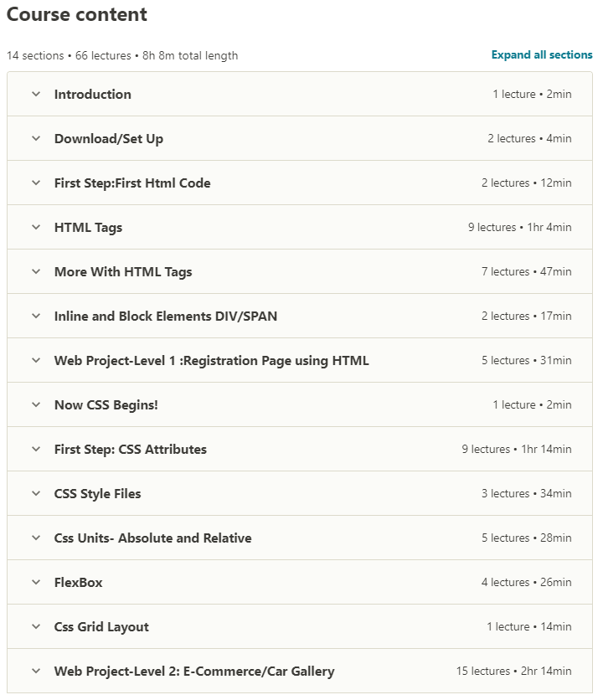Expand the Download/Set Up section chevron

pos(36,138)
